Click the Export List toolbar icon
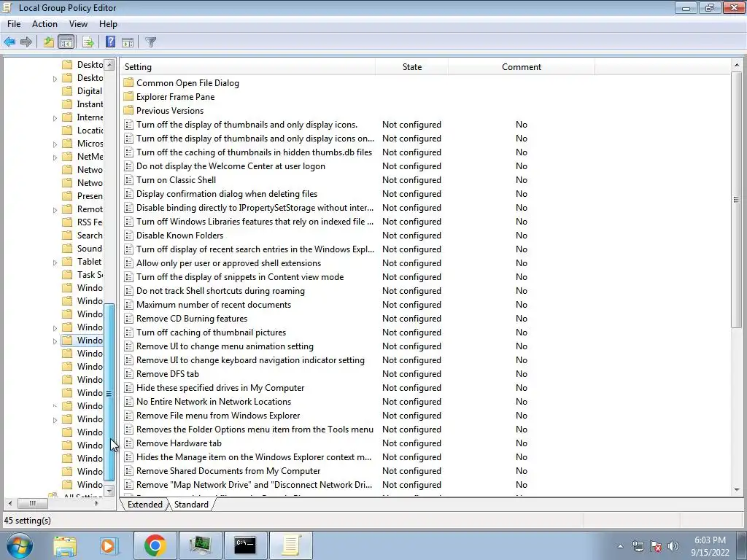Image resolution: width=747 pixels, height=560 pixels. coord(88,42)
